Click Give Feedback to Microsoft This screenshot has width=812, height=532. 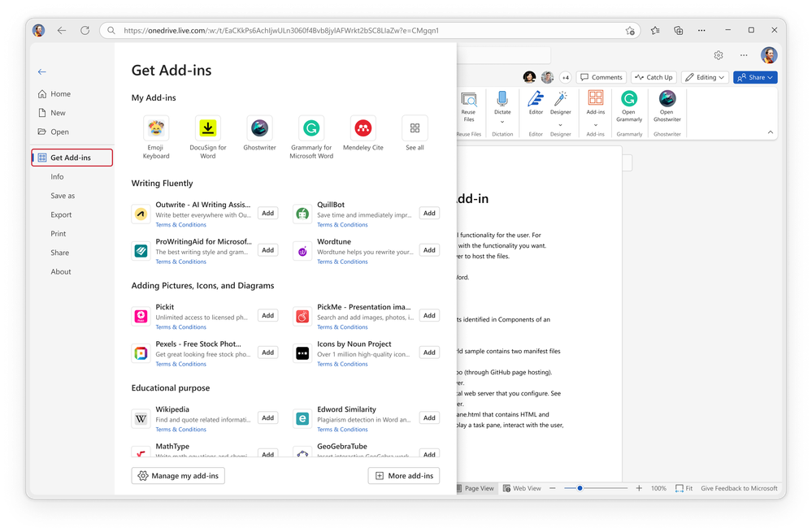coord(739,488)
